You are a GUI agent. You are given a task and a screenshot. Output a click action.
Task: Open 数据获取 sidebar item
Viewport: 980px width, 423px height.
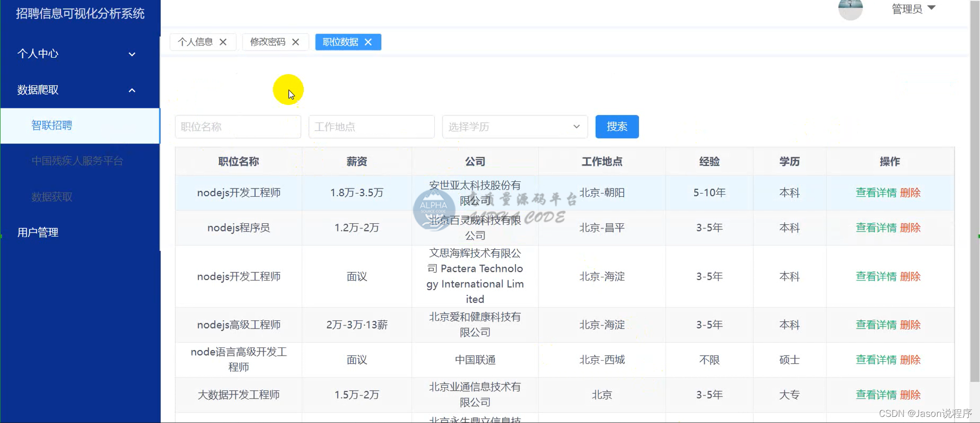click(80, 197)
